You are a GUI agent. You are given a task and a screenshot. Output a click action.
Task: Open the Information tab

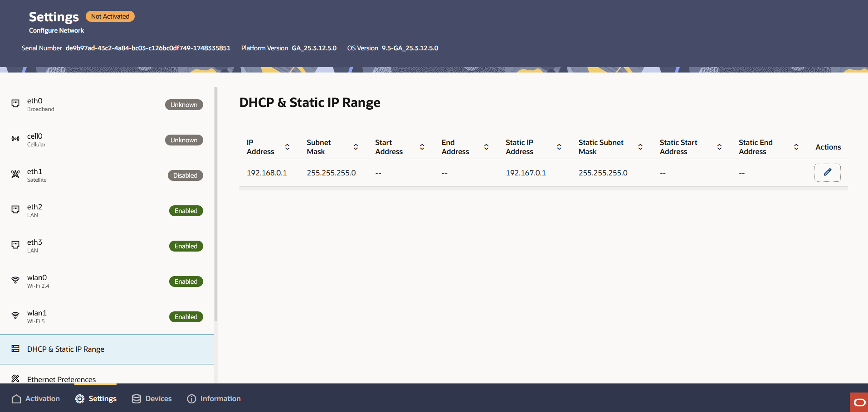coord(214,399)
